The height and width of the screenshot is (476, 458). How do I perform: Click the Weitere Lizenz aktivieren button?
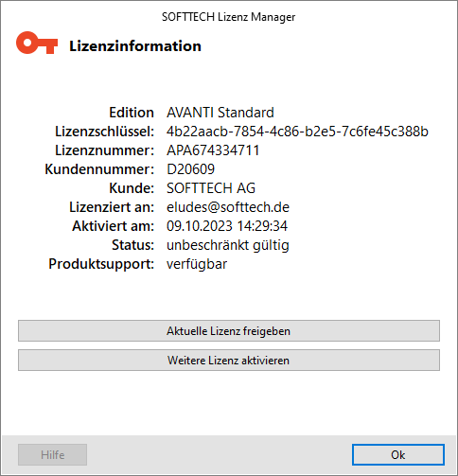(x=229, y=360)
